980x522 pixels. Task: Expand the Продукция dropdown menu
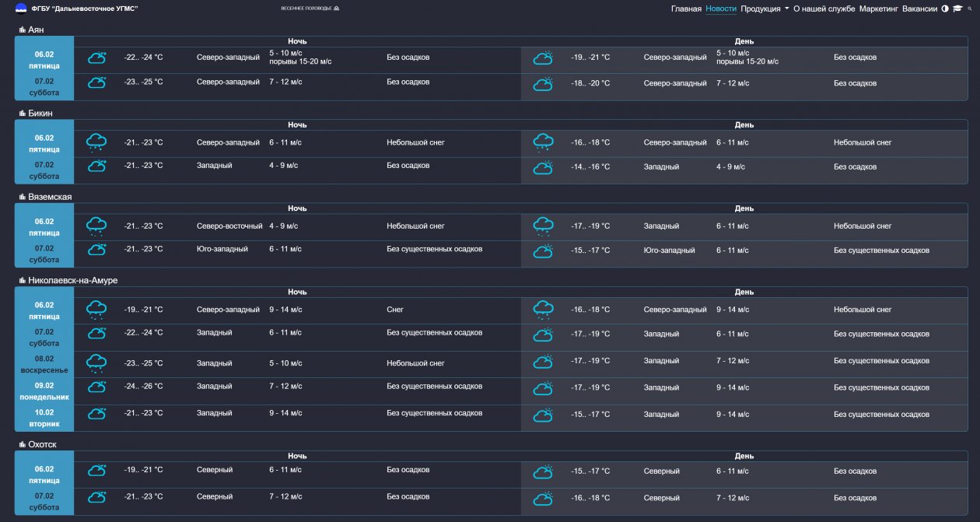click(x=765, y=9)
